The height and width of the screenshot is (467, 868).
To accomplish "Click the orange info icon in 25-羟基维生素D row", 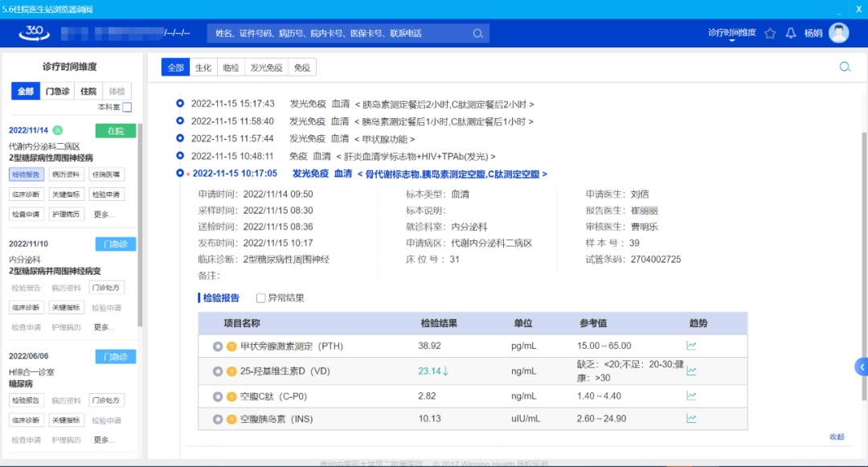I will (x=231, y=371).
